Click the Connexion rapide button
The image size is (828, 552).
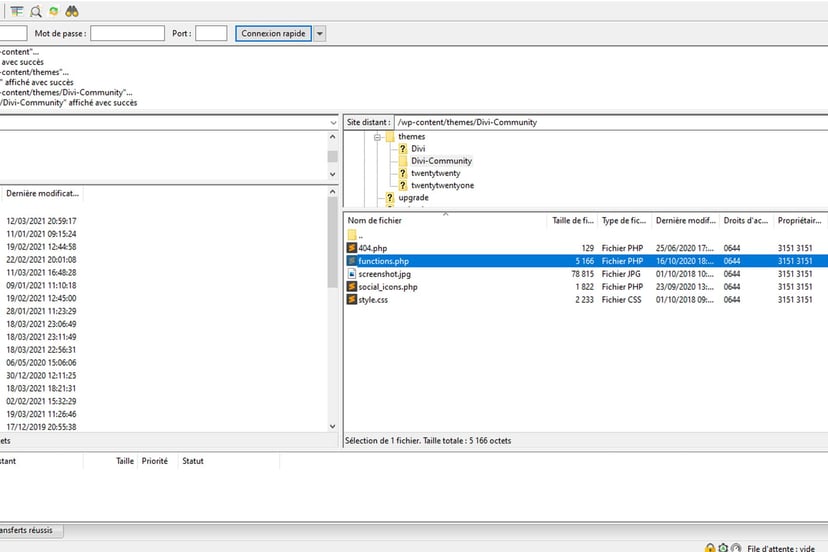click(x=273, y=33)
